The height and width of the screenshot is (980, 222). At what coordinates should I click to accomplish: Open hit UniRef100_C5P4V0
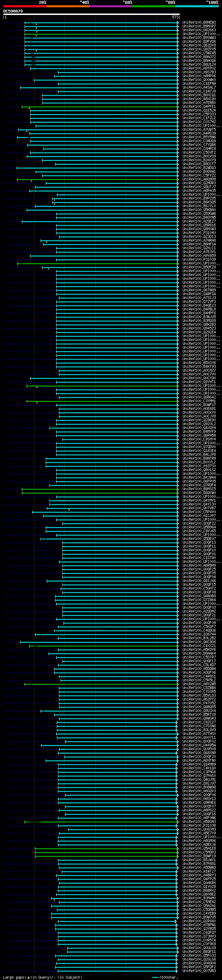[x=199, y=512]
